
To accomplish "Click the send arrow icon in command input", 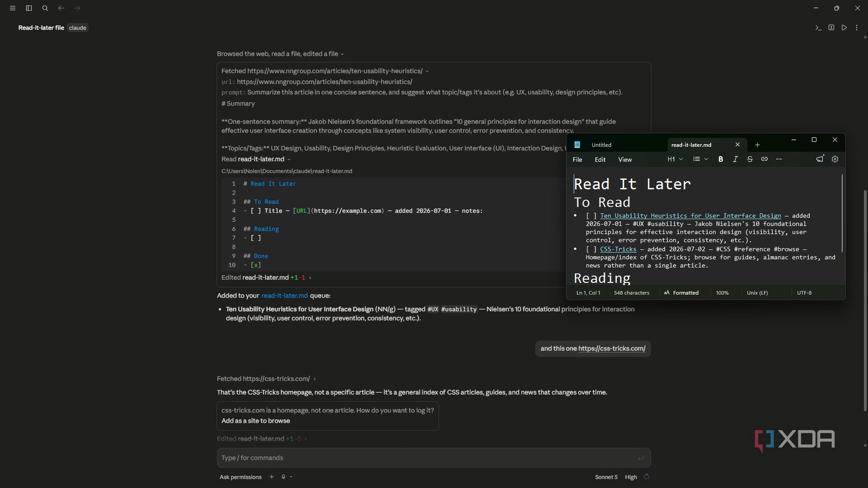I will point(641,458).
